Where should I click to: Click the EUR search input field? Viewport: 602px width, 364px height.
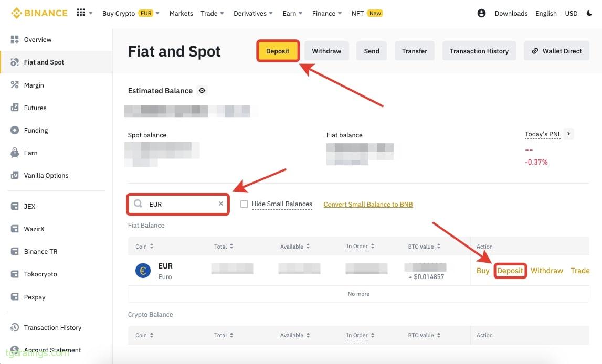(178, 204)
